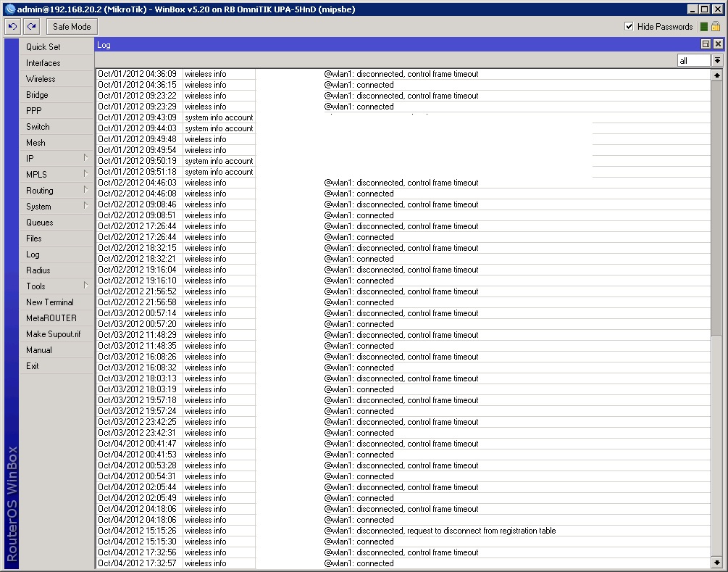The height and width of the screenshot is (572, 728).
Task: Expand the Routing submenu
Action: coord(55,190)
